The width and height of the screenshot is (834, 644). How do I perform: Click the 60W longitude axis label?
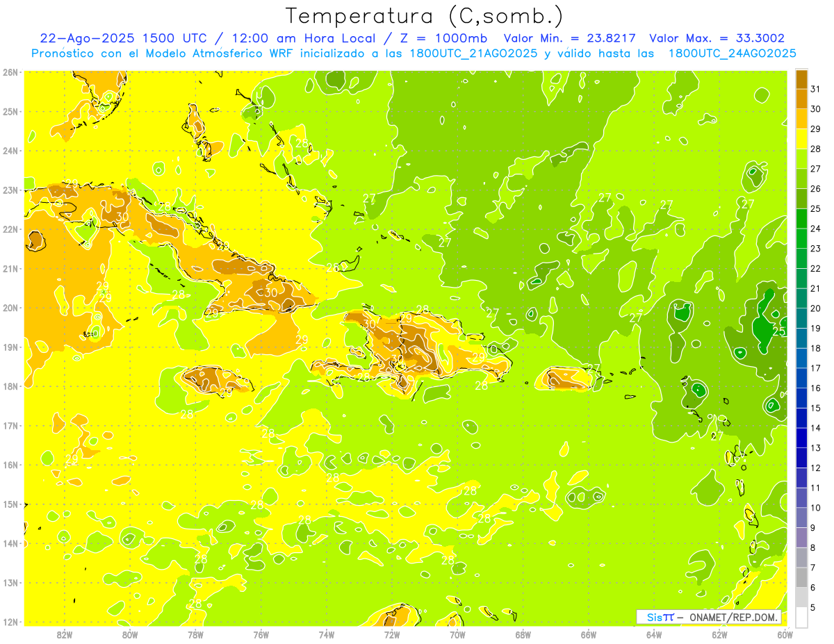click(x=785, y=634)
